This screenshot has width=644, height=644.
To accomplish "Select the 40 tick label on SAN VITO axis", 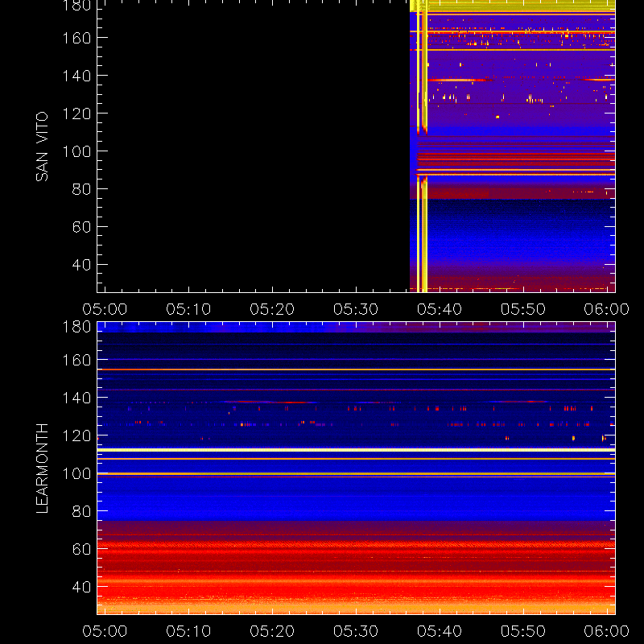I will click(x=82, y=265).
